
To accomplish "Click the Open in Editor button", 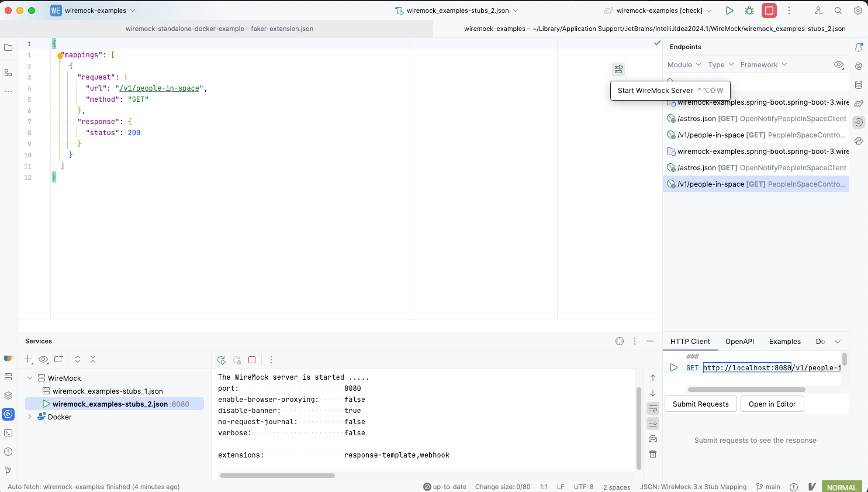I will tap(772, 404).
